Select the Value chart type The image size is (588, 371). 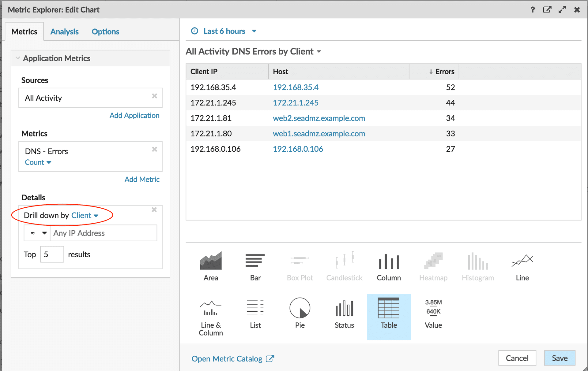(433, 313)
